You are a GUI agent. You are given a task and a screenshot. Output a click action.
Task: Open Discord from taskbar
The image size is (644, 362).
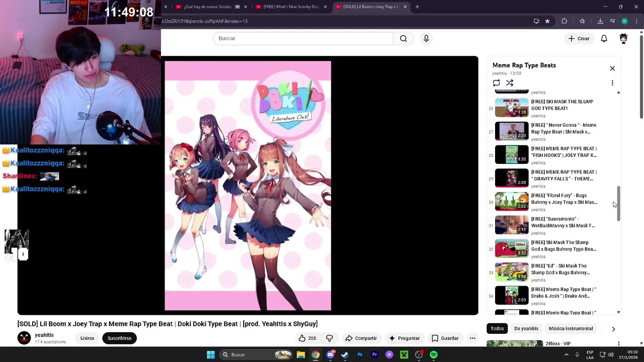coord(330,355)
